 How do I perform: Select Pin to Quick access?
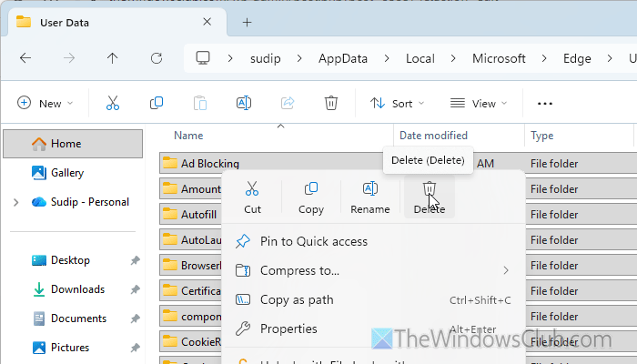pos(373,241)
